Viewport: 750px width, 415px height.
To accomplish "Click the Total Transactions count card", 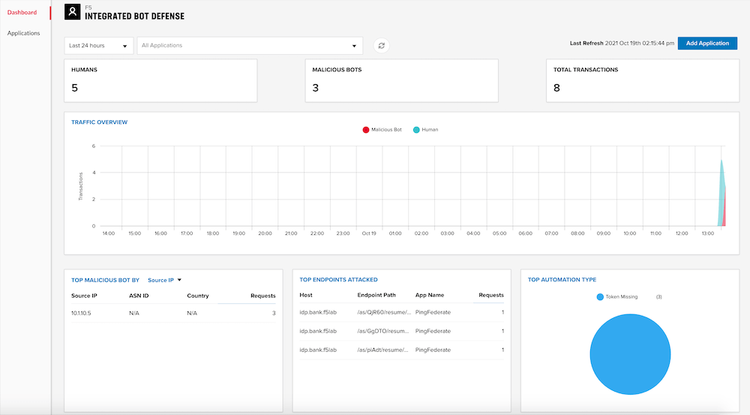I will (638, 80).
